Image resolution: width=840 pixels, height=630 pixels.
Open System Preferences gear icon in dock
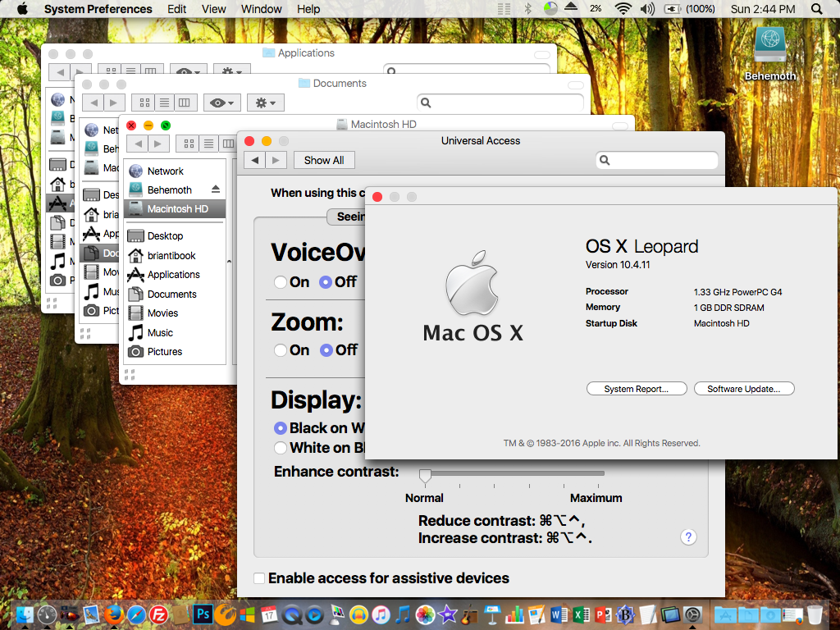692,614
